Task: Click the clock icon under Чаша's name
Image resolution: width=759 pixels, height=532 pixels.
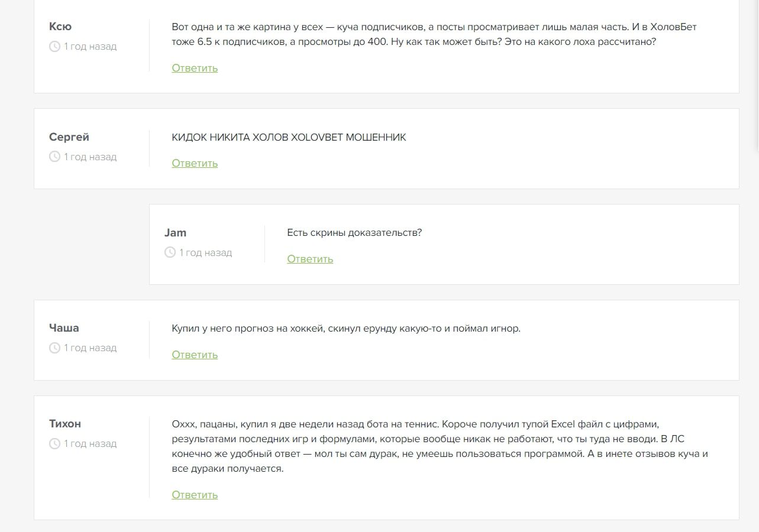Action: point(54,348)
